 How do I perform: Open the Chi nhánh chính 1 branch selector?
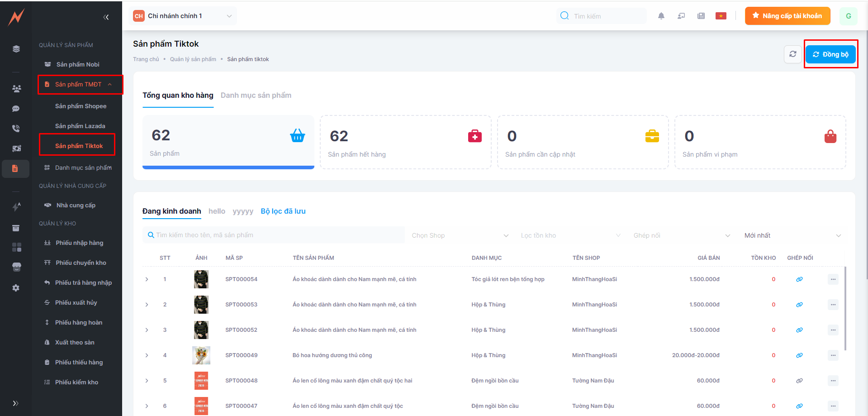(183, 16)
